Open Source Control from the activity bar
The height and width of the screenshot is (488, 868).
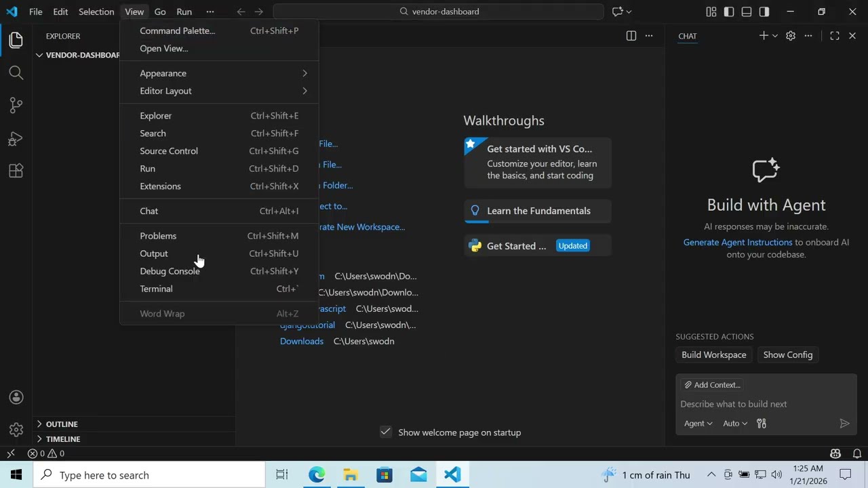[x=16, y=105]
